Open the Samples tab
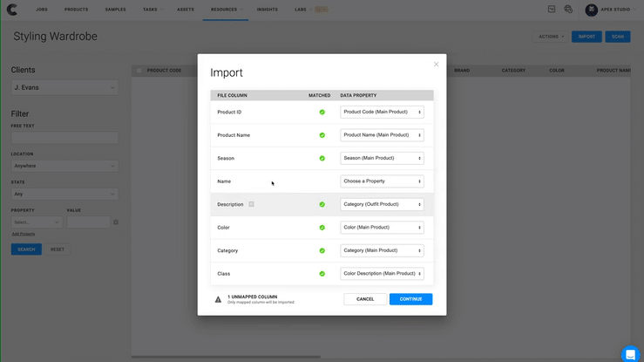The height and width of the screenshot is (362, 644). (115, 10)
